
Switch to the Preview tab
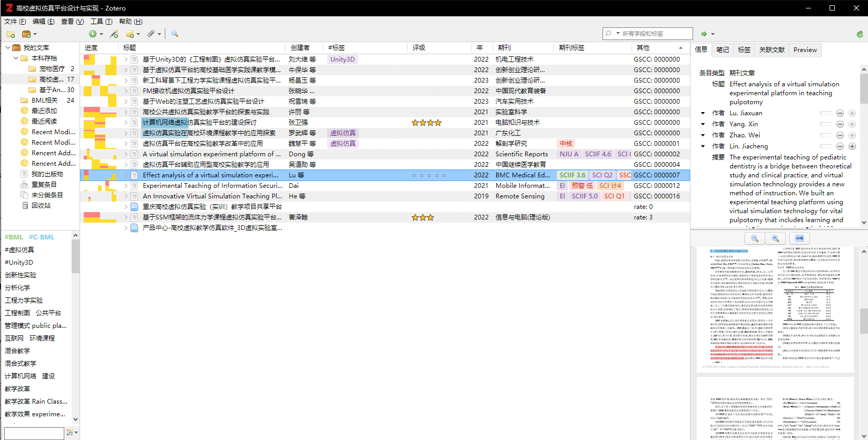(x=805, y=50)
